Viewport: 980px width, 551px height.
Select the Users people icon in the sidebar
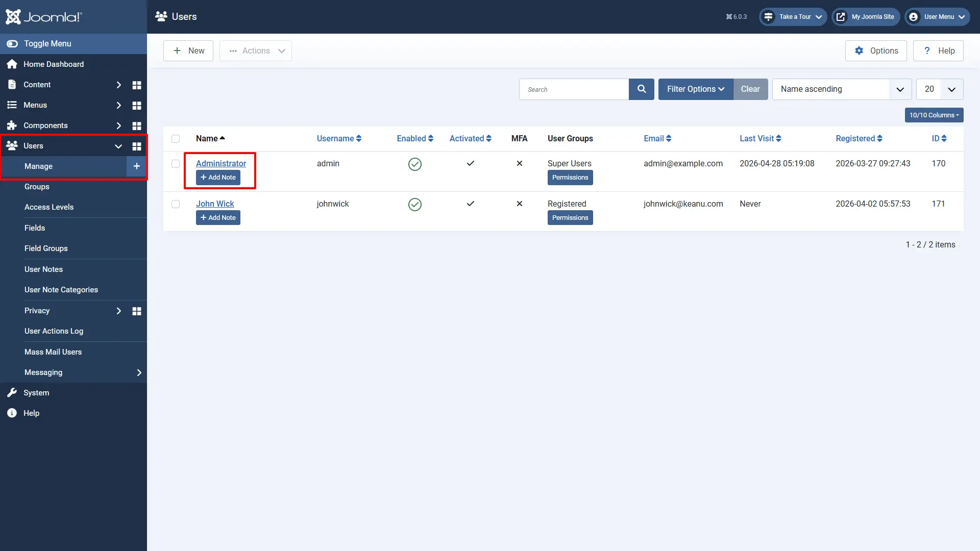(11, 146)
